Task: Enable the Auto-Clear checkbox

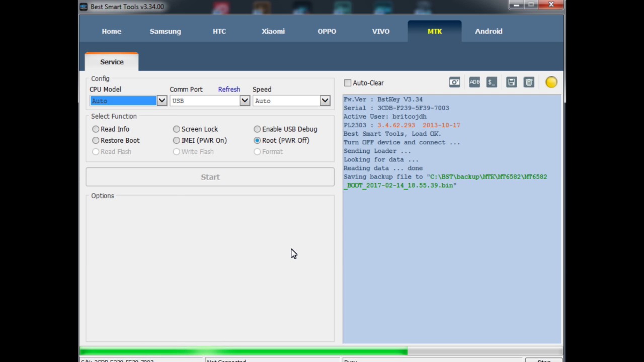Action: (x=348, y=83)
